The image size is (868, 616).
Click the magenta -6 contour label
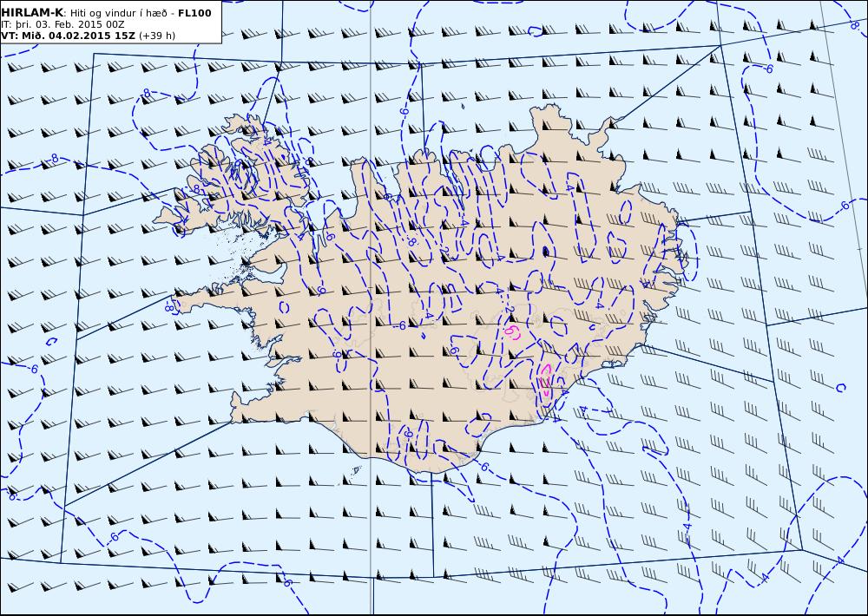pos(513,332)
